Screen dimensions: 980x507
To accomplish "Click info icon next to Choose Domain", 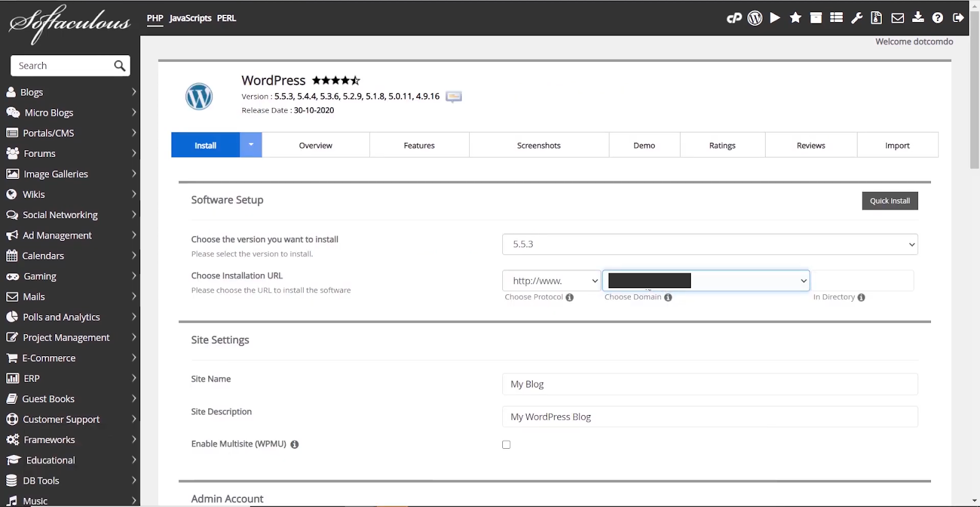I will [x=668, y=297].
